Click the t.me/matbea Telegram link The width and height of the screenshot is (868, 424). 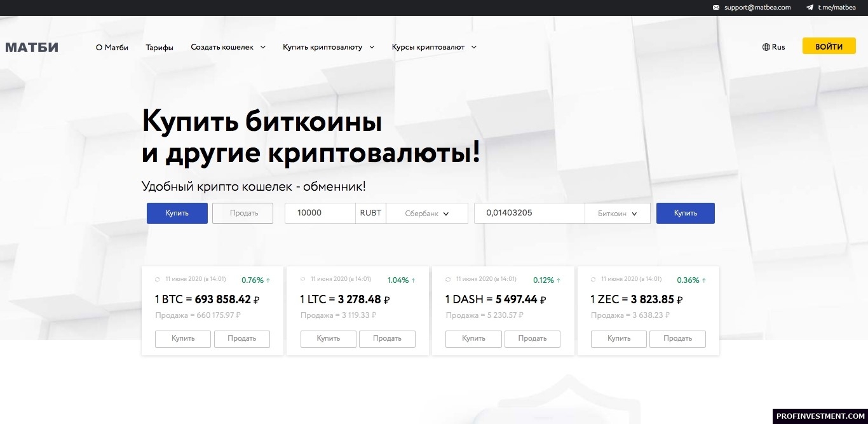[x=837, y=8]
